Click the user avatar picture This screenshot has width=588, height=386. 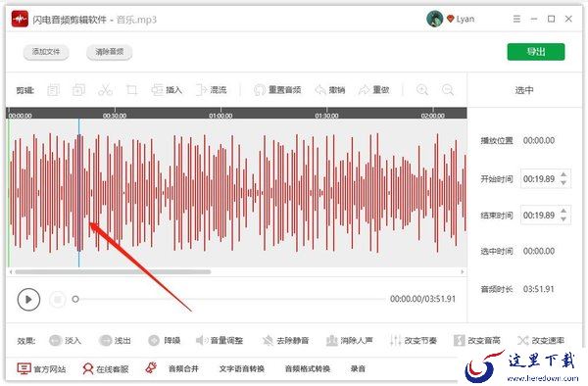434,19
